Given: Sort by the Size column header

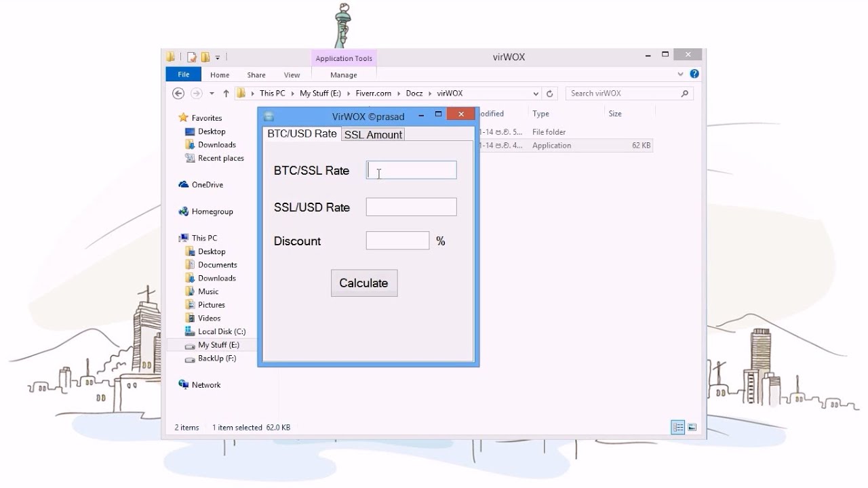Looking at the screenshot, I should 615,114.
